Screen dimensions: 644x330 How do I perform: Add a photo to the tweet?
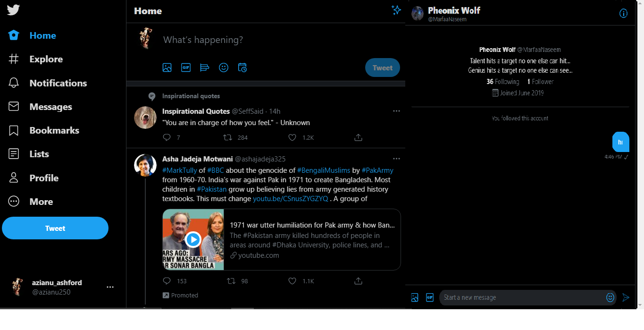pyautogui.click(x=167, y=68)
